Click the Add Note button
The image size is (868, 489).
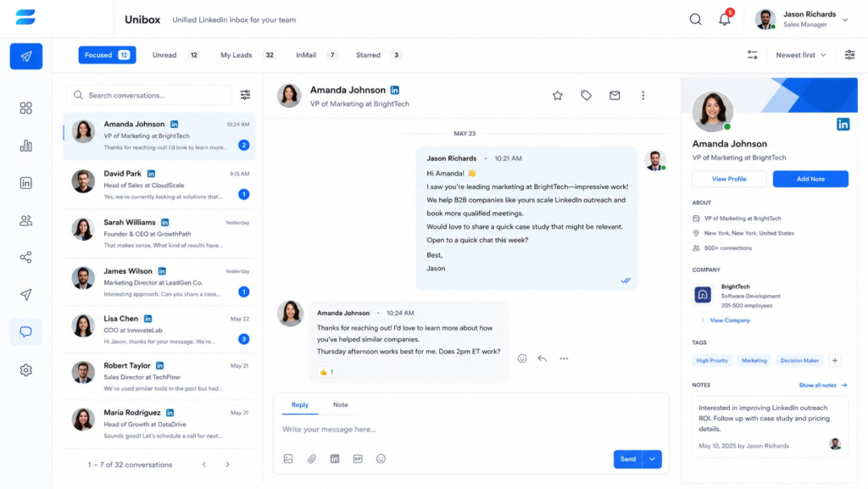point(810,179)
